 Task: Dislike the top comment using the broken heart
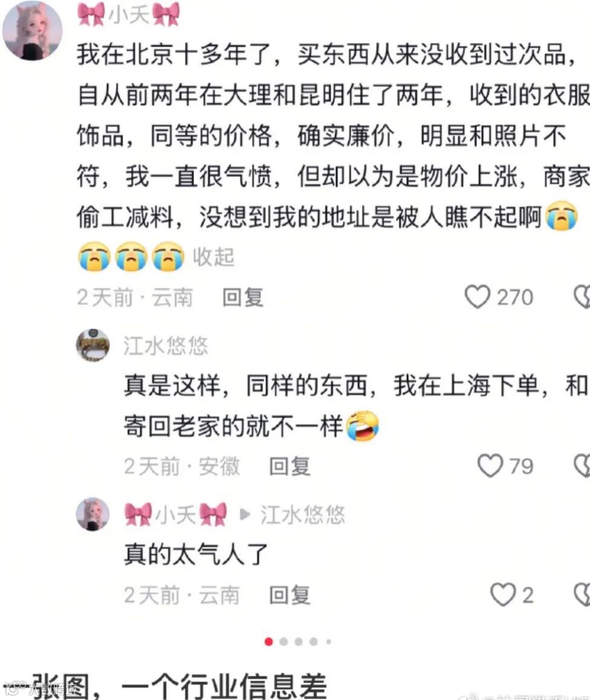(582, 297)
